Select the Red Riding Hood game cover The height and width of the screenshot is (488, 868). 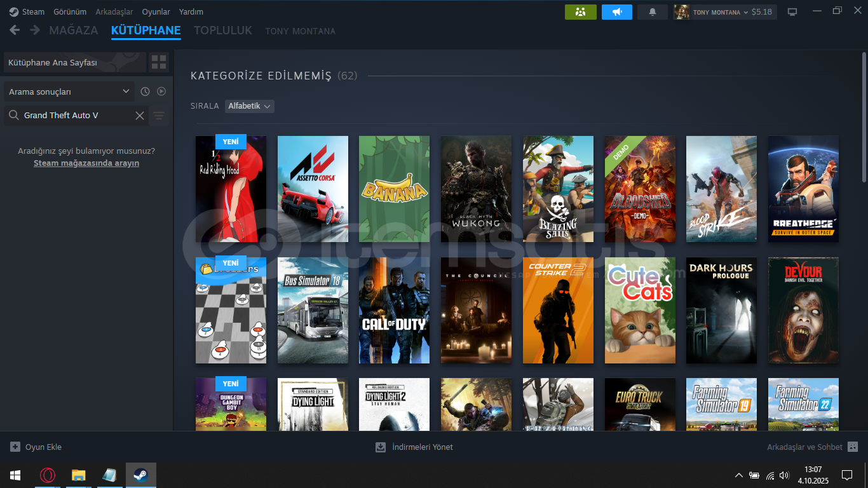point(231,189)
